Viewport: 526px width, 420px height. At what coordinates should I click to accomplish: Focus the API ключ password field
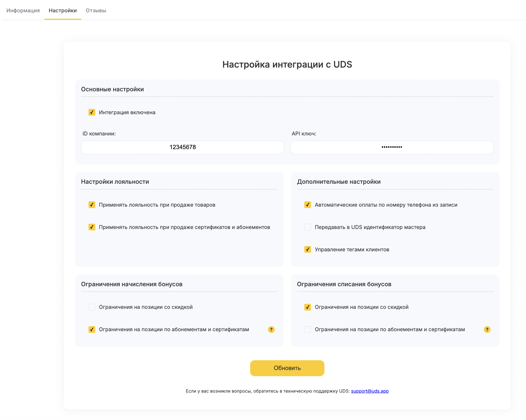pyautogui.click(x=392, y=147)
